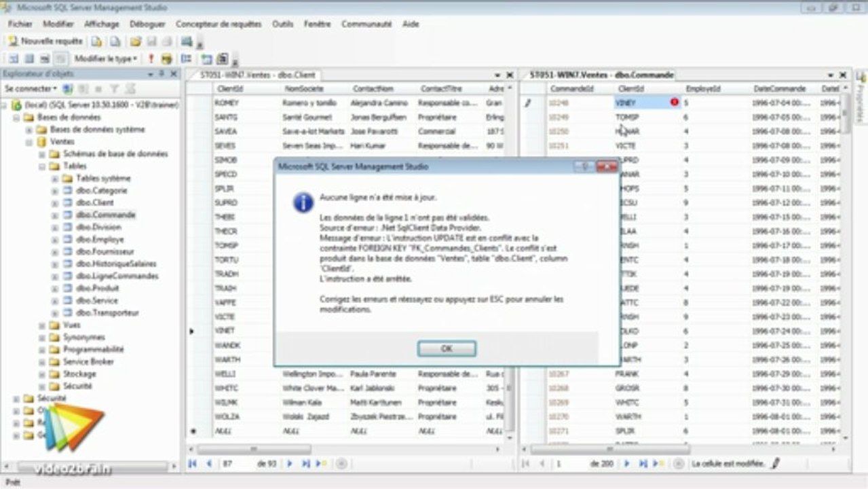Click the open file folder toolbar icon
This screenshot has width=868, height=489.
pos(136,41)
